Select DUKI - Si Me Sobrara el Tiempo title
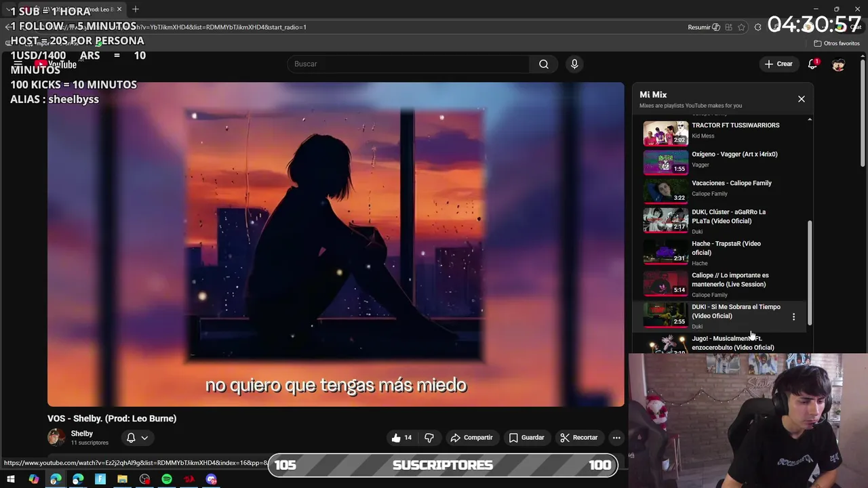Image resolution: width=868 pixels, height=488 pixels. click(736, 311)
